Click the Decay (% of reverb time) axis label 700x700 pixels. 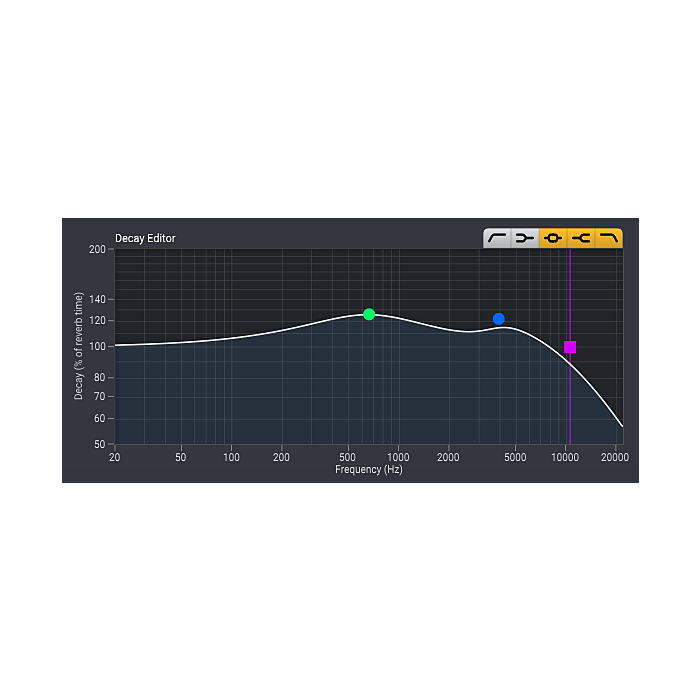click(79, 346)
